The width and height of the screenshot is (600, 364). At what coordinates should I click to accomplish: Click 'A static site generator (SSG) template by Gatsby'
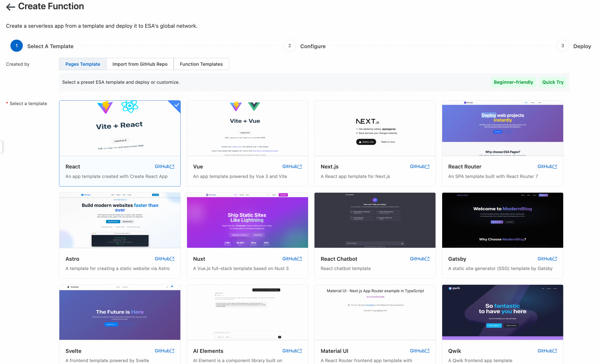[x=500, y=268]
